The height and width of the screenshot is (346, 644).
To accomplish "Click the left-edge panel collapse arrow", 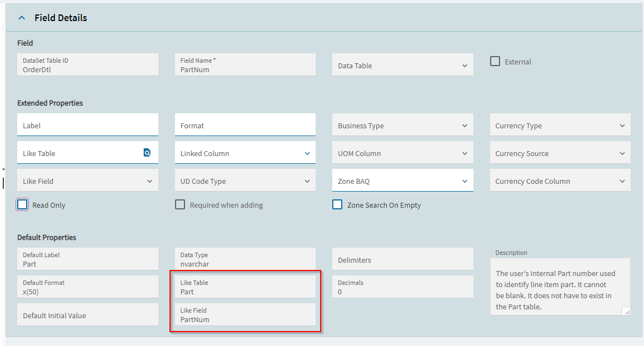I will click(3, 169).
